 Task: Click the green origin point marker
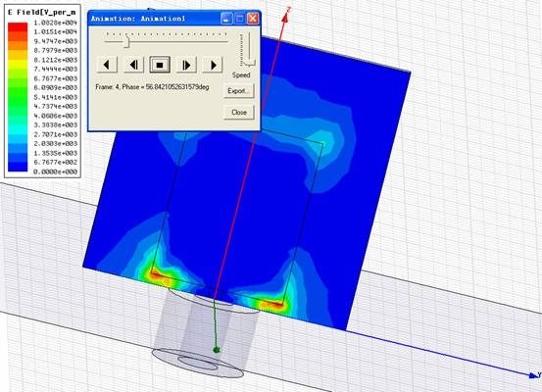click(x=217, y=350)
